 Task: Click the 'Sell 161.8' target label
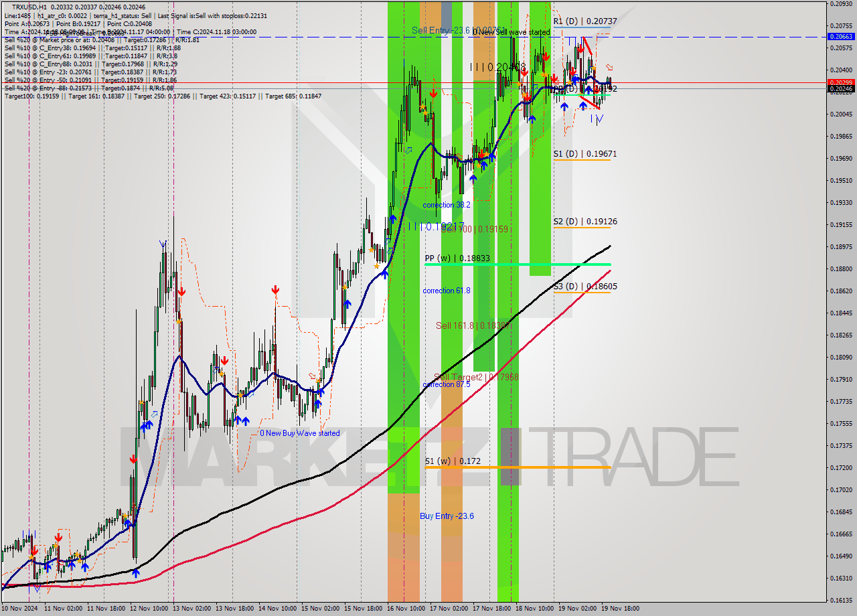click(472, 325)
